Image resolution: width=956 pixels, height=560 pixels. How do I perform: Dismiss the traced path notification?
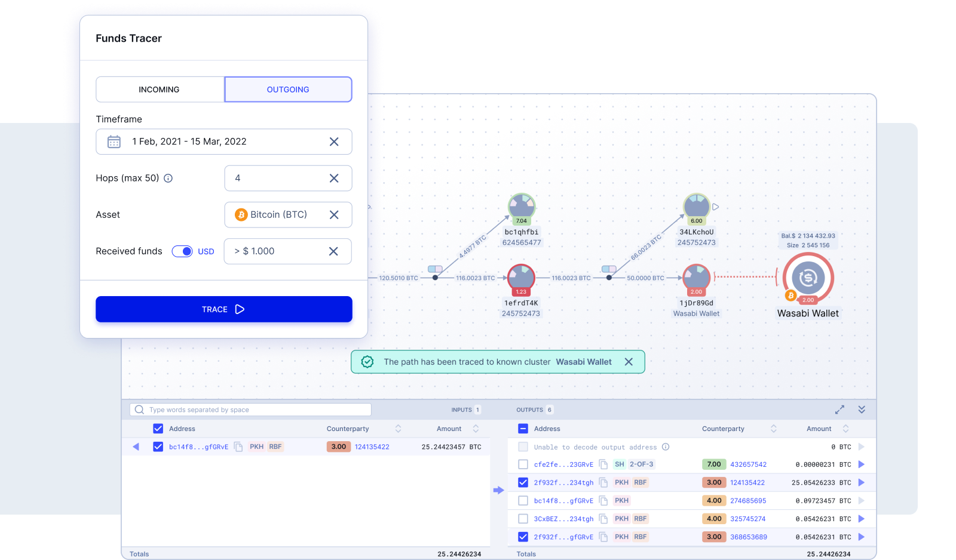pos(629,362)
